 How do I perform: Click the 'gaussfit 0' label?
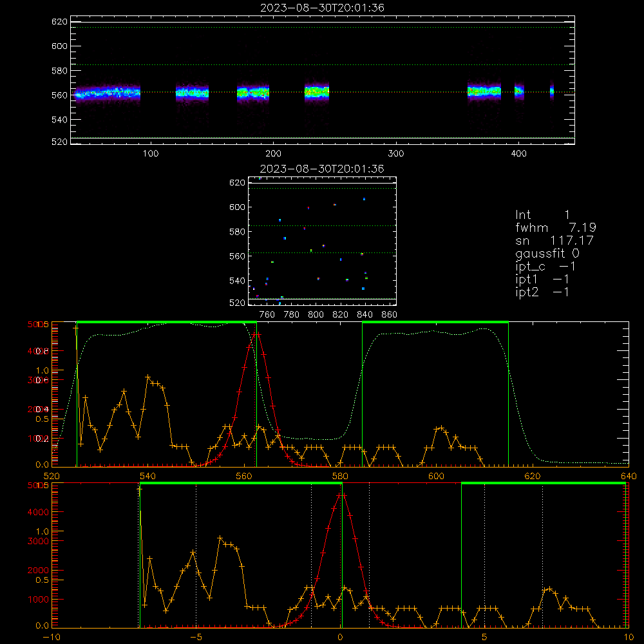point(547,253)
